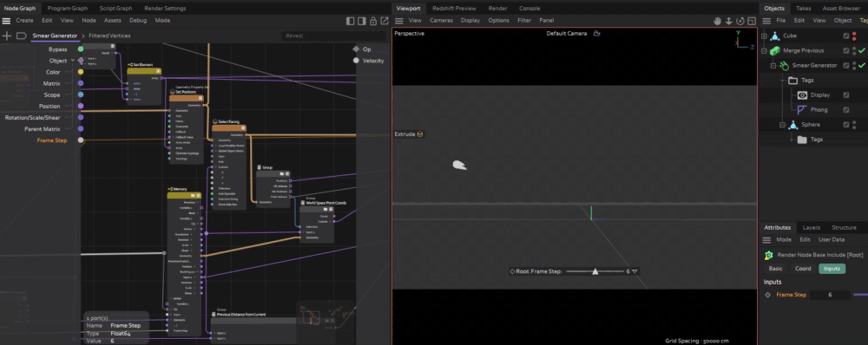
Task: Collapse the Smear Generator tree item
Action: 773,65
